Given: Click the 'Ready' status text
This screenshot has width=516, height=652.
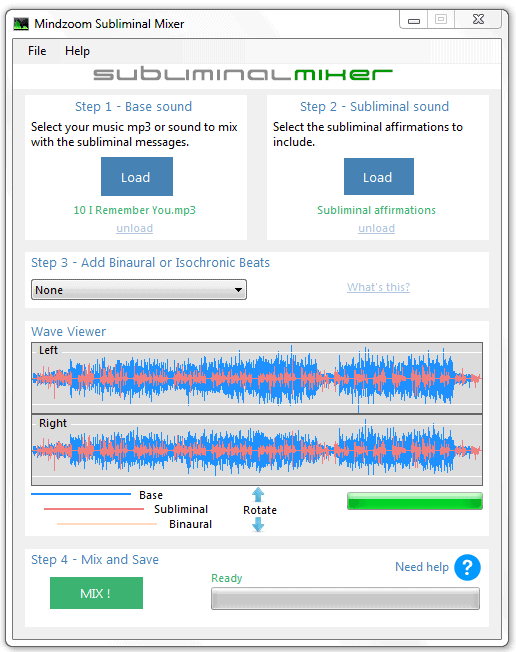Looking at the screenshot, I should (x=227, y=578).
